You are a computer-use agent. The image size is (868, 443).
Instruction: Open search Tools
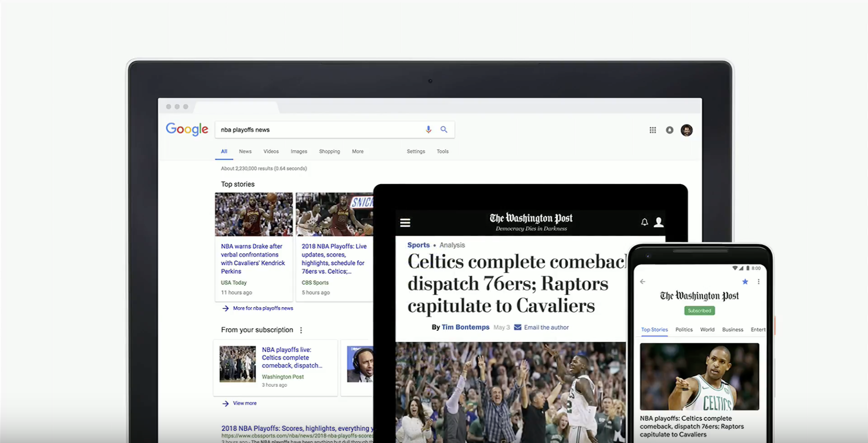pyautogui.click(x=443, y=151)
